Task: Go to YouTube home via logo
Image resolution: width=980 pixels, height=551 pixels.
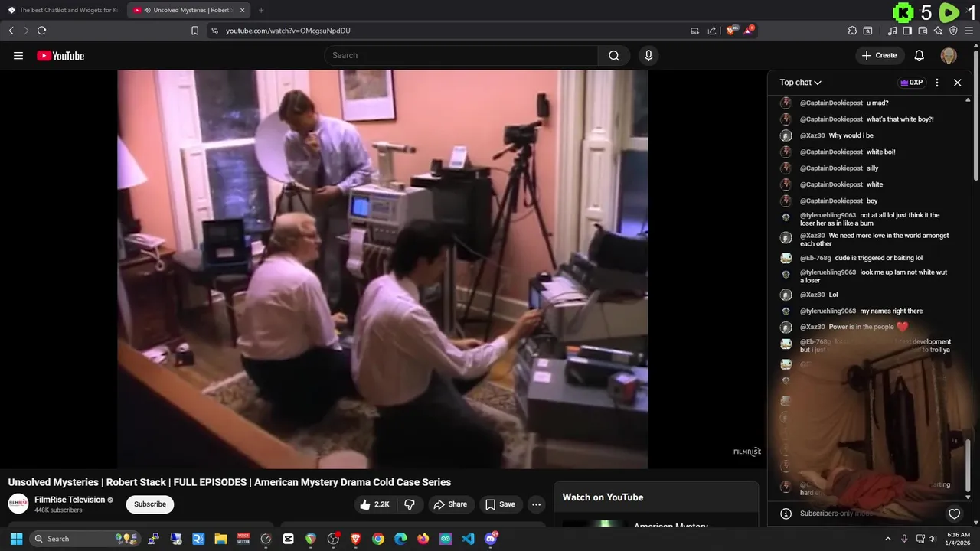Action: coord(60,55)
